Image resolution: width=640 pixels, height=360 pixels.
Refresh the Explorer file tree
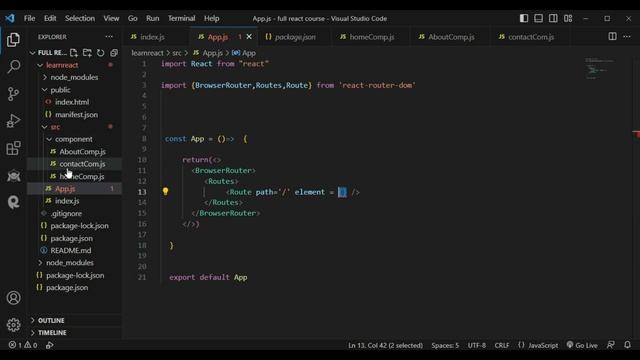(x=100, y=53)
